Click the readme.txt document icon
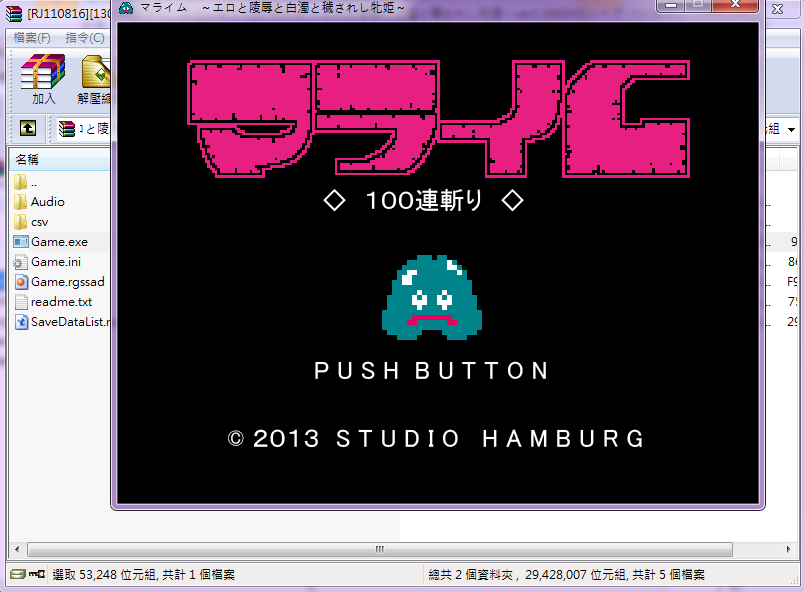 tap(21, 302)
